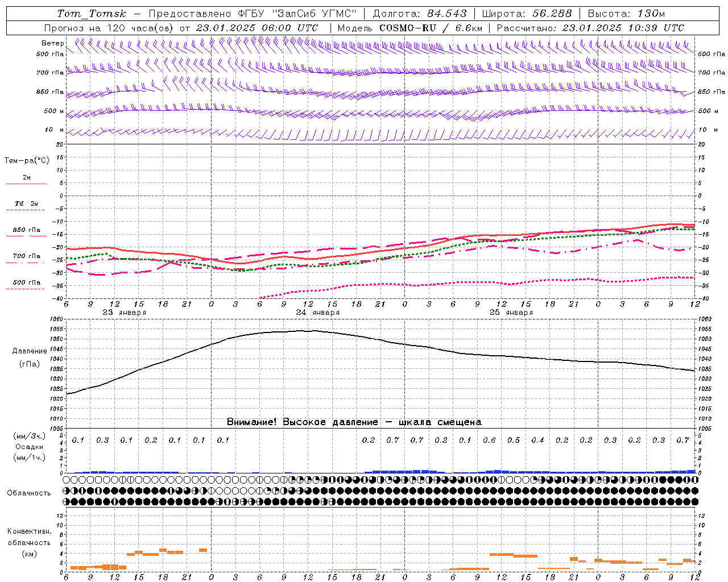Click the Облачность row label

tap(29, 493)
